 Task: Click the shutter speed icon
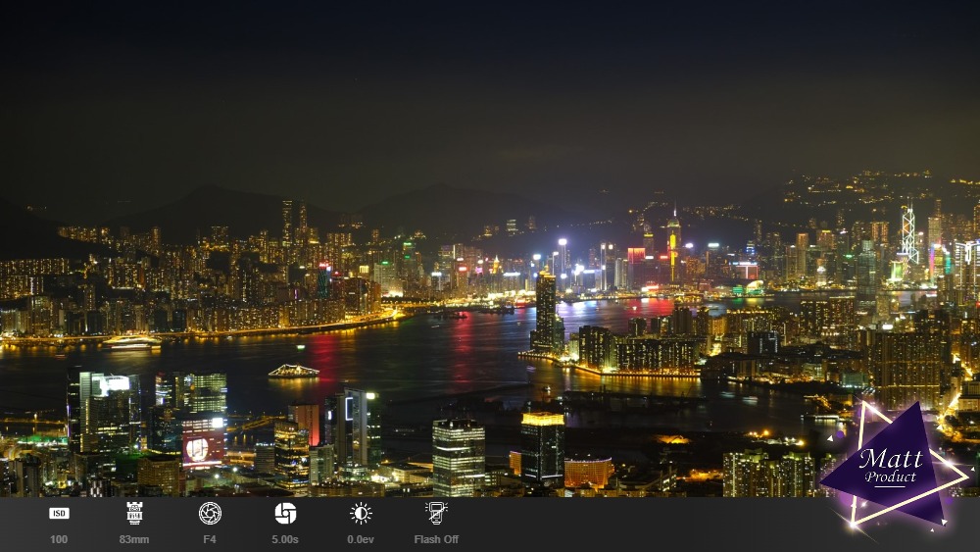tap(285, 513)
